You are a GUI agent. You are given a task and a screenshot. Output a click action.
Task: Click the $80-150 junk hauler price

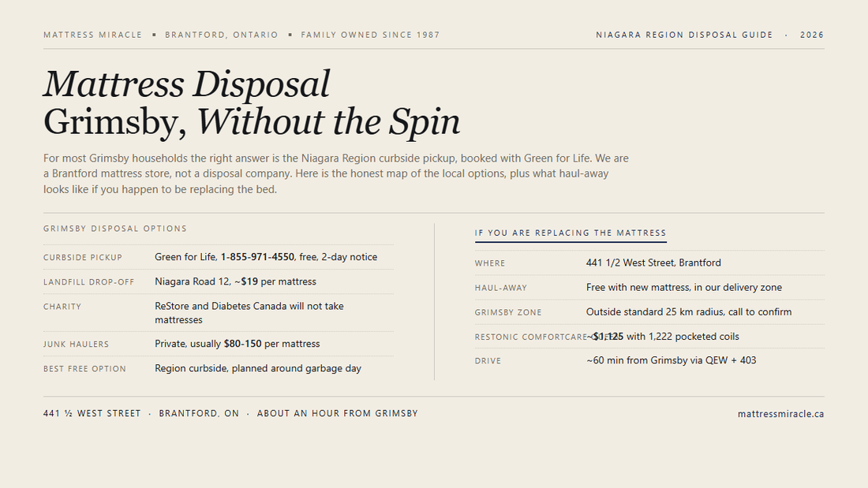pyautogui.click(x=242, y=344)
